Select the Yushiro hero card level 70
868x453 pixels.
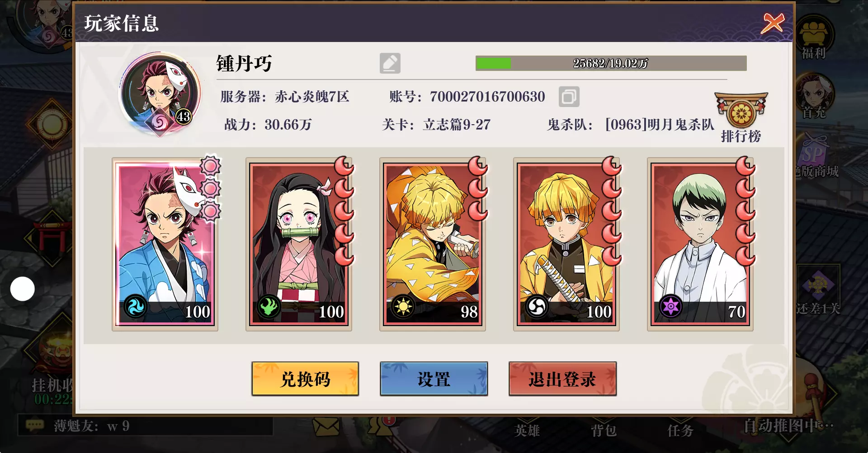(x=700, y=244)
